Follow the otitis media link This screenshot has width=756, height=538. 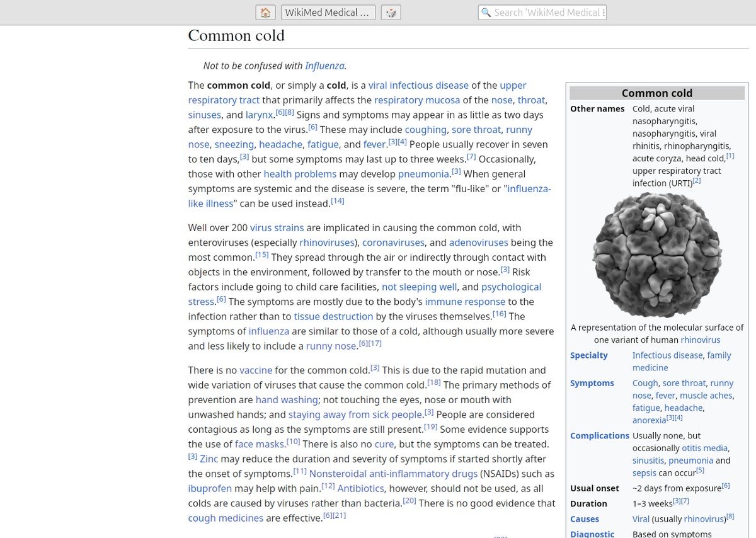(x=705, y=448)
